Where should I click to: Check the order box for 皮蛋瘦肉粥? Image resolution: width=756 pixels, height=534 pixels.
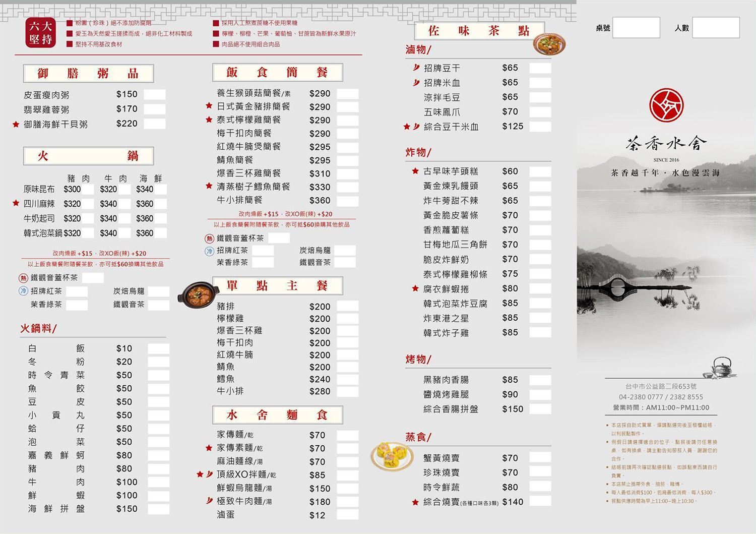click(x=154, y=94)
